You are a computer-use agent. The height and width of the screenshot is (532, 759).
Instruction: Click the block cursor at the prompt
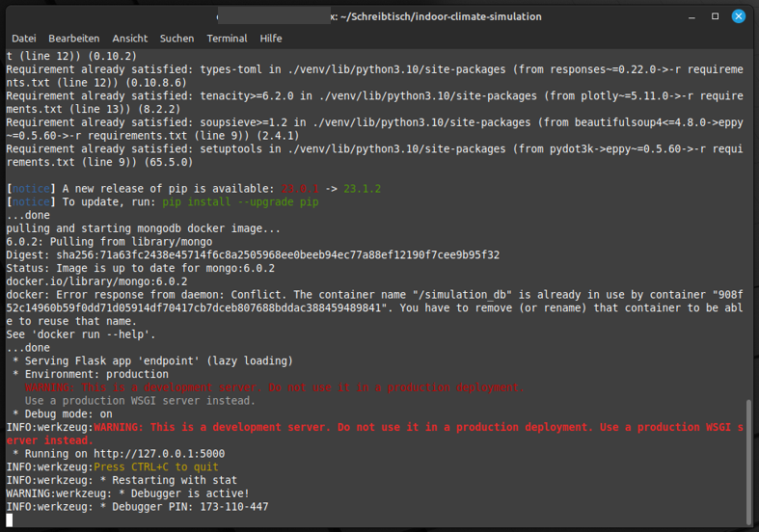coord(10,520)
